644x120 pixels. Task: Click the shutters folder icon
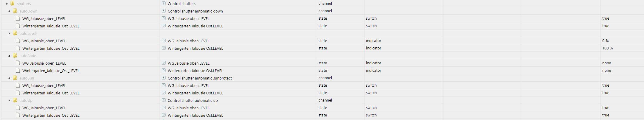[13, 4]
